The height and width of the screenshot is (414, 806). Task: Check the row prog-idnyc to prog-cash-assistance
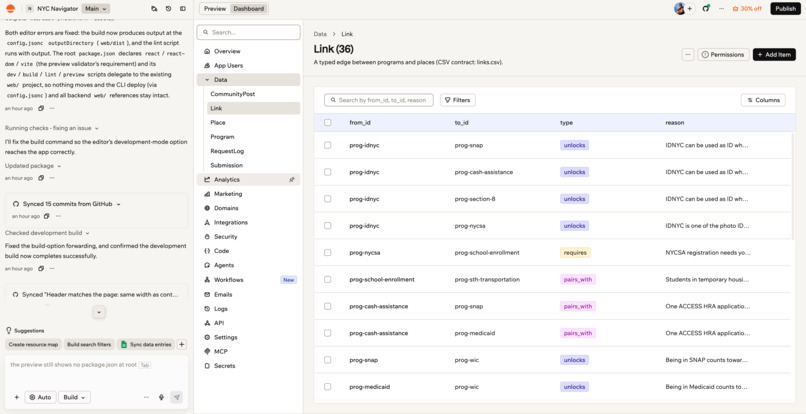[327, 172]
